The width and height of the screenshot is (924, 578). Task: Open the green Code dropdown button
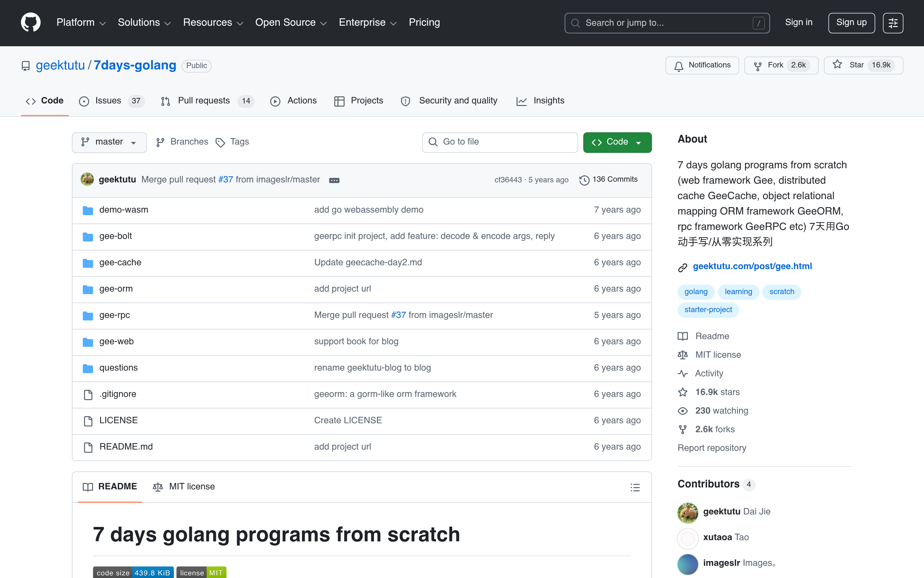tap(617, 142)
